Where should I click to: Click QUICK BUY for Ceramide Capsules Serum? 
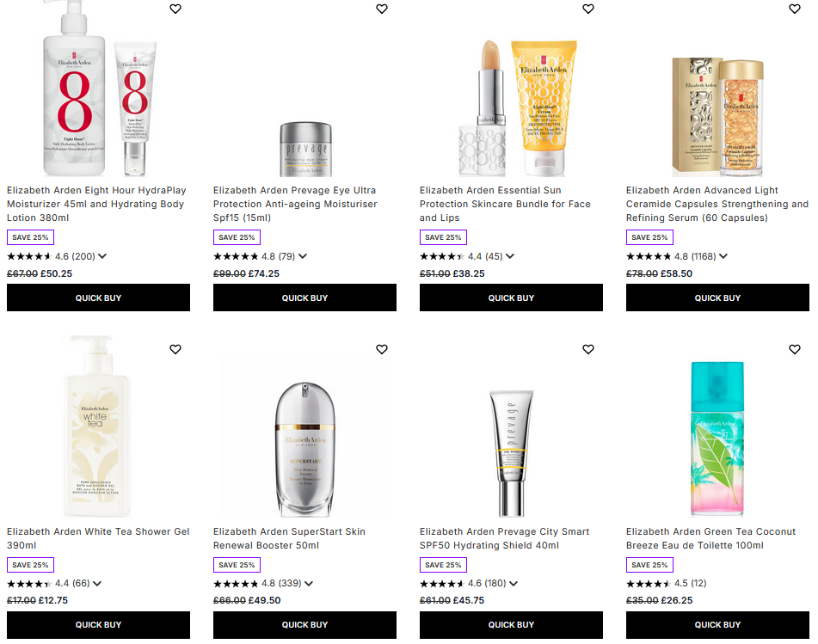tap(717, 297)
